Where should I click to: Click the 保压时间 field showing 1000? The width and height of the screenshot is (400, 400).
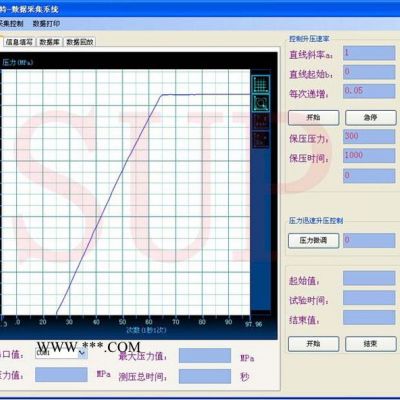[369, 156]
